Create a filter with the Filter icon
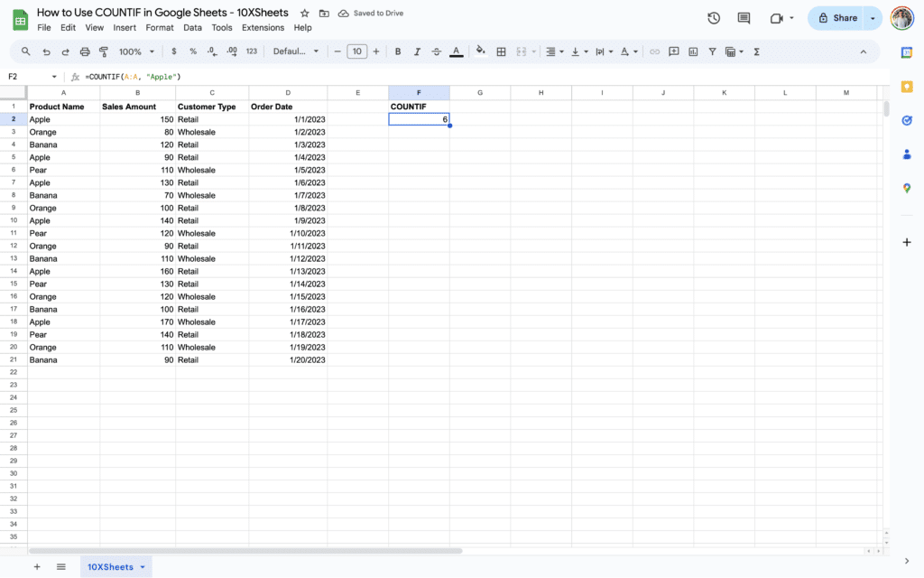 click(712, 51)
